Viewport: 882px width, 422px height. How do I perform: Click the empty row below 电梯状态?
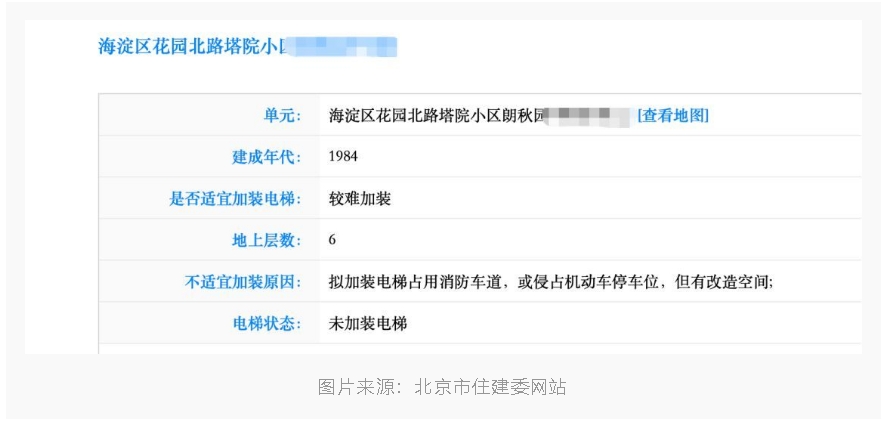480,349
